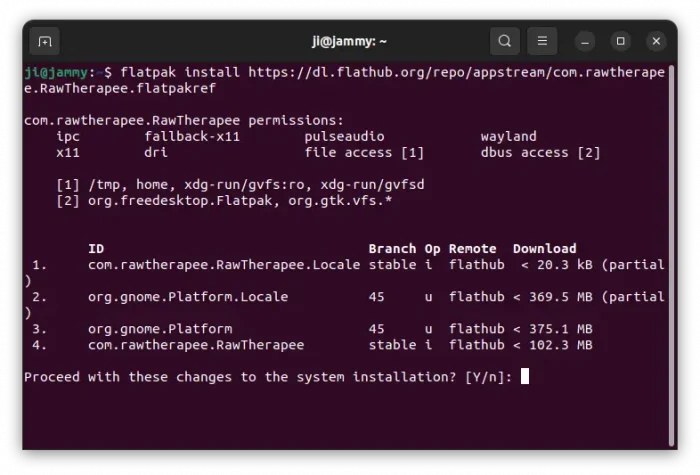Click the Branch column header

392,248
